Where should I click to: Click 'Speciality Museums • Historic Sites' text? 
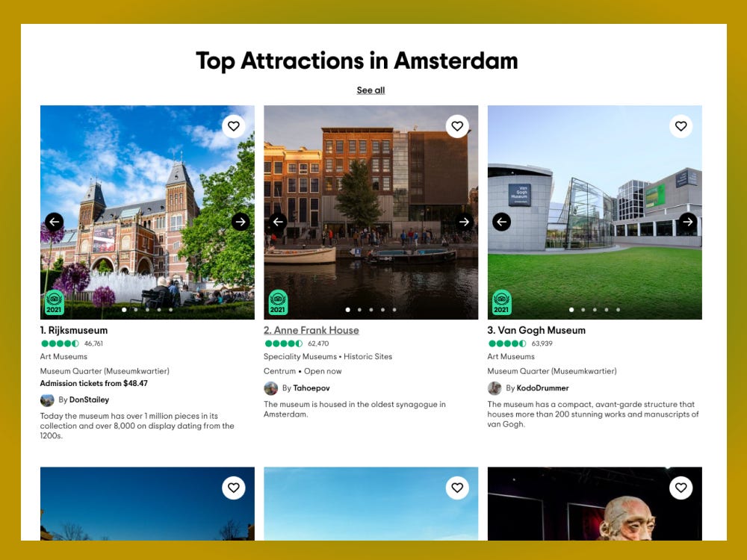point(328,357)
